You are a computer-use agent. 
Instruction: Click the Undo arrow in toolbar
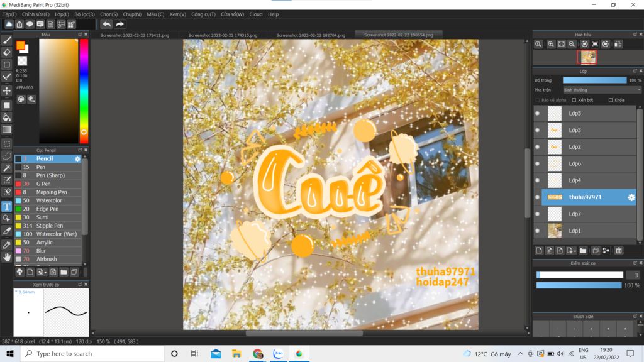tap(106, 25)
